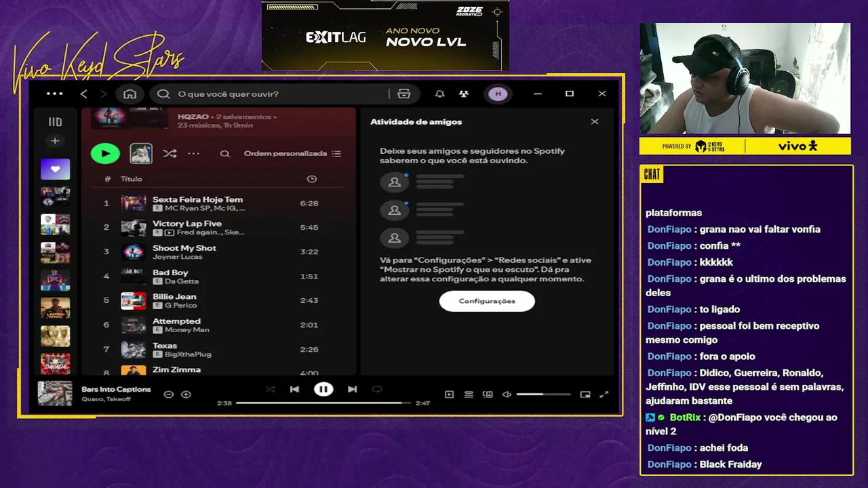Open Liked Songs heart tile
The image size is (868, 488).
pyautogui.click(x=55, y=169)
